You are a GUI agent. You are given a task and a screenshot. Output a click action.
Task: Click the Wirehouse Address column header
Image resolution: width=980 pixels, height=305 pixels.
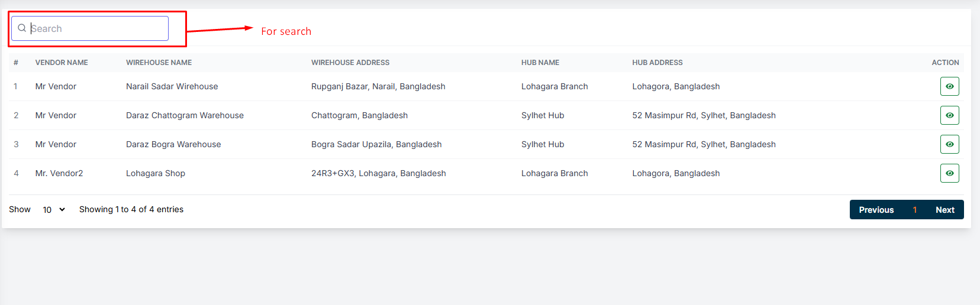[x=350, y=63]
